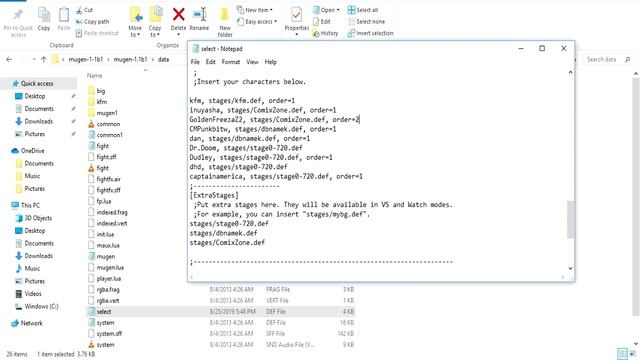Select the system.sff file
Viewport: 640px width, 360px height.
click(x=109, y=333)
